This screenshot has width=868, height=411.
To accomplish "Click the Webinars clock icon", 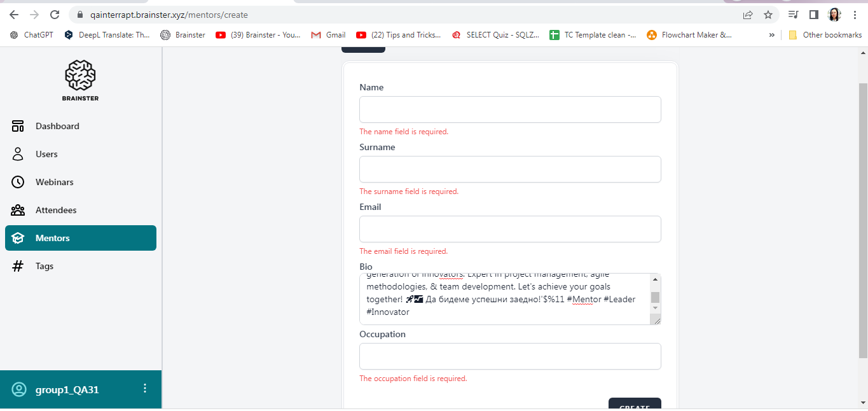I will [18, 182].
